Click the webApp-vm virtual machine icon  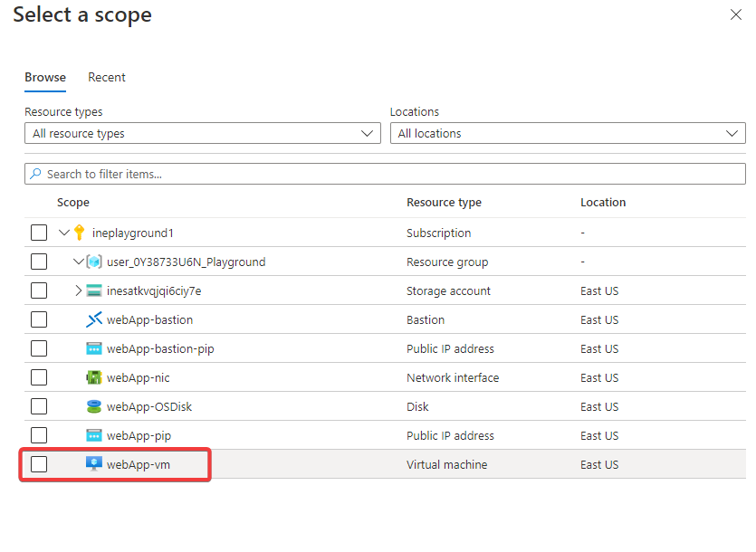coord(94,464)
